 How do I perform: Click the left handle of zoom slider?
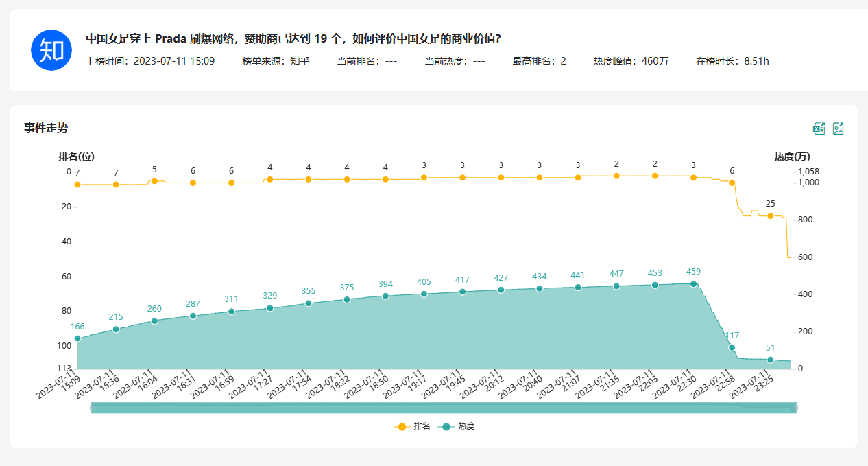pyautogui.click(x=91, y=408)
